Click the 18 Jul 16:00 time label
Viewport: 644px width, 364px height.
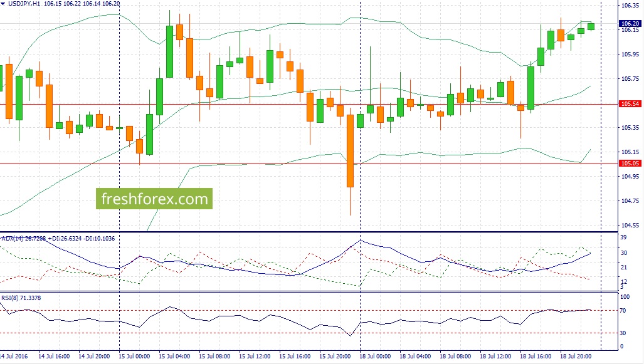pos(536,356)
